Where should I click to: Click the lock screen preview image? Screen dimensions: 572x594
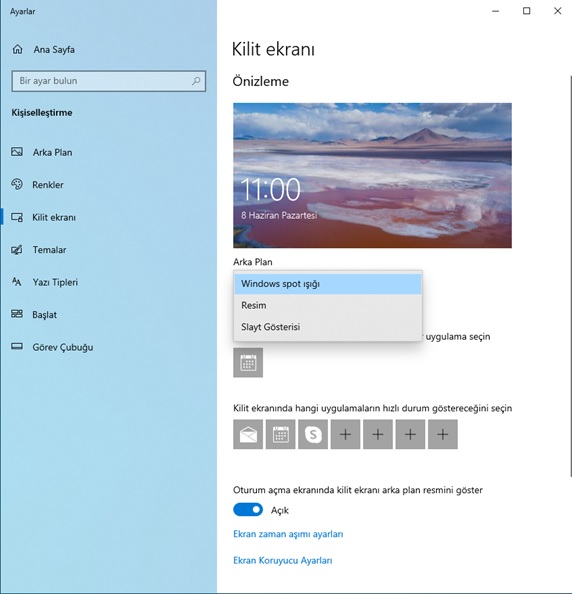click(x=372, y=175)
